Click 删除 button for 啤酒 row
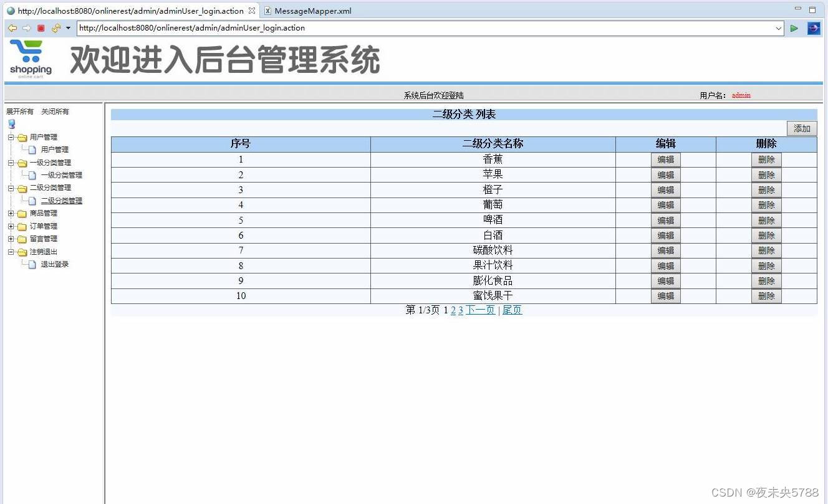Screen dimensions: 828x504 766,221
